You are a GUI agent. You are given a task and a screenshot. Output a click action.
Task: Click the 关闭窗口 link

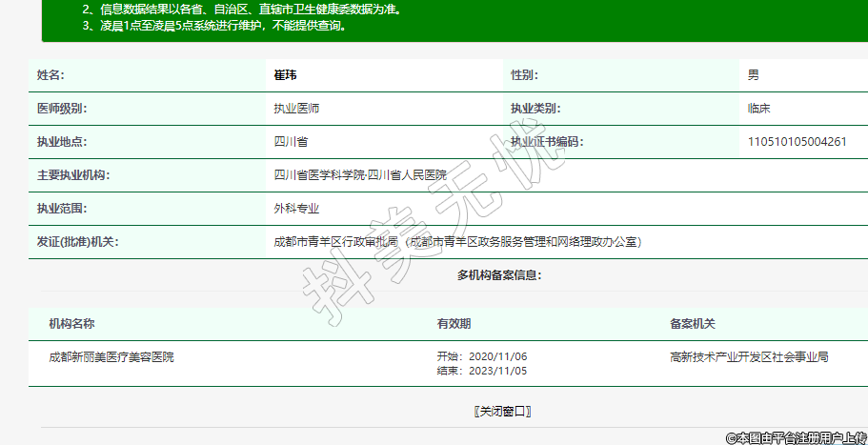click(x=501, y=412)
